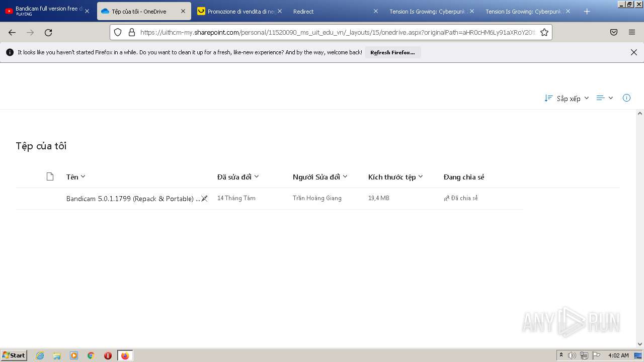This screenshot has width=644, height=362.
Task: Click the shield tracking protection icon
Action: click(x=118, y=32)
